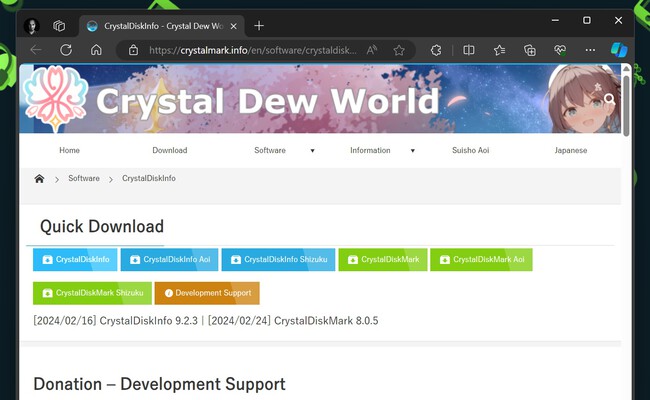Toggle split screen view
Screen dimensions: 650x400
pyautogui.click(x=469, y=50)
